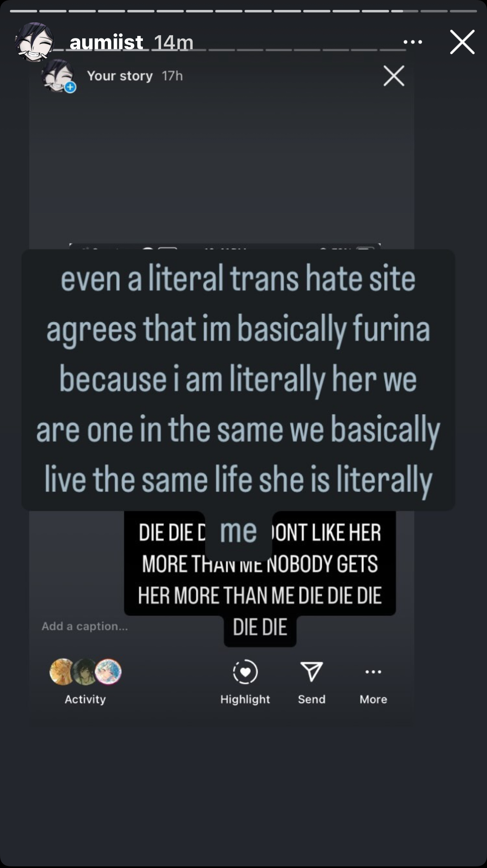Tap the story progress bar segments at top
487x868 pixels.
243,11
